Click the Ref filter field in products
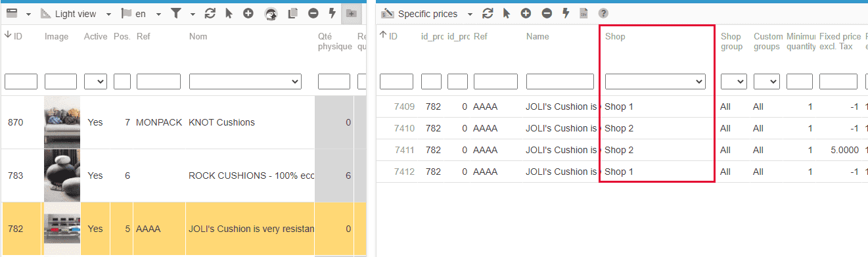868x257 pixels. click(158, 82)
